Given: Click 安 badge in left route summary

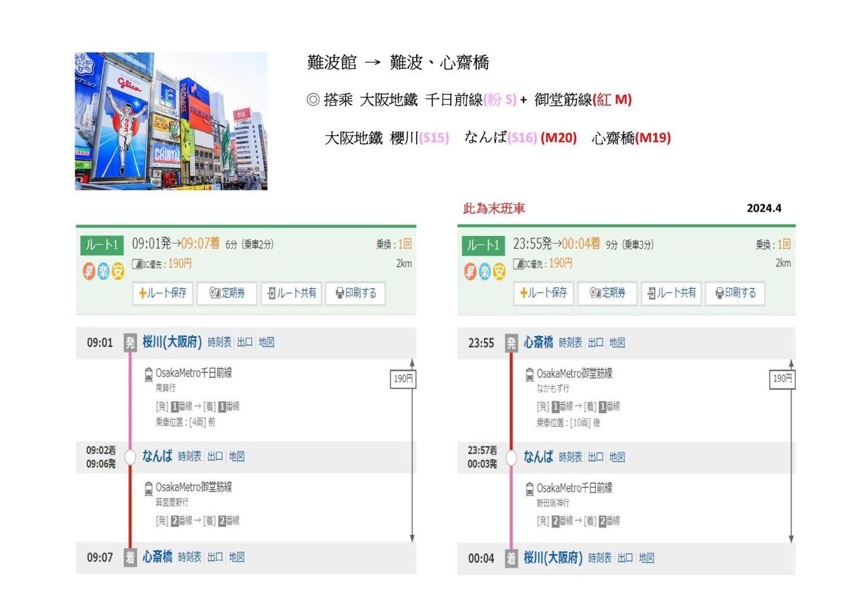Looking at the screenshot, I should click(x=118, y=272).
